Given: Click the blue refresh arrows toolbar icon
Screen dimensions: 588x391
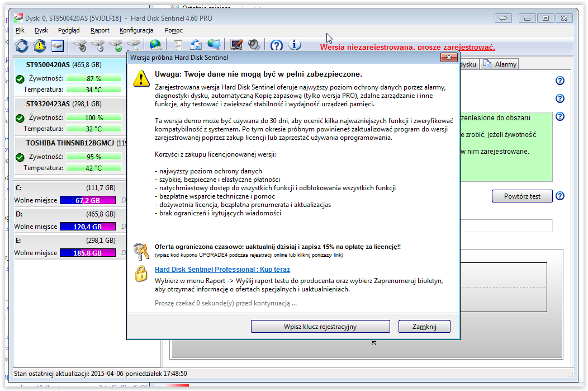Looking at the screenshot, I should [22, 46].
